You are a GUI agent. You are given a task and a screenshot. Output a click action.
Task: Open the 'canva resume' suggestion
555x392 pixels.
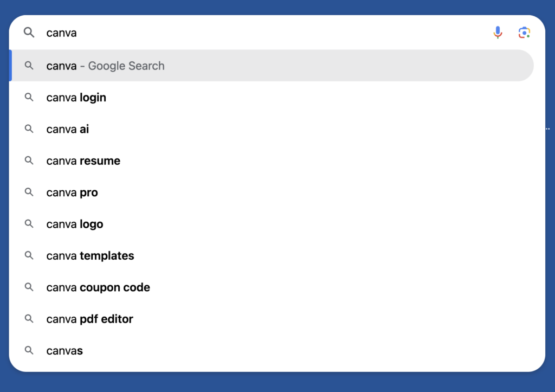point(83,160)
